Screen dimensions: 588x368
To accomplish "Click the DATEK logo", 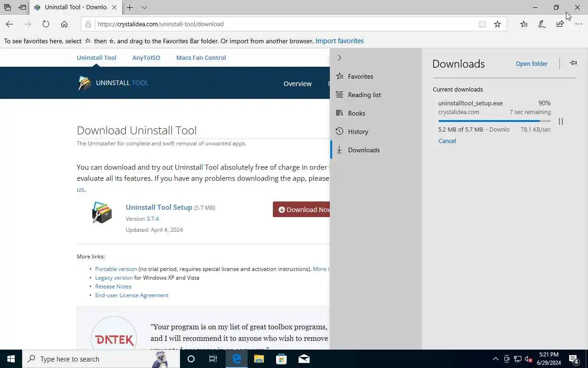I will point(114,334).
